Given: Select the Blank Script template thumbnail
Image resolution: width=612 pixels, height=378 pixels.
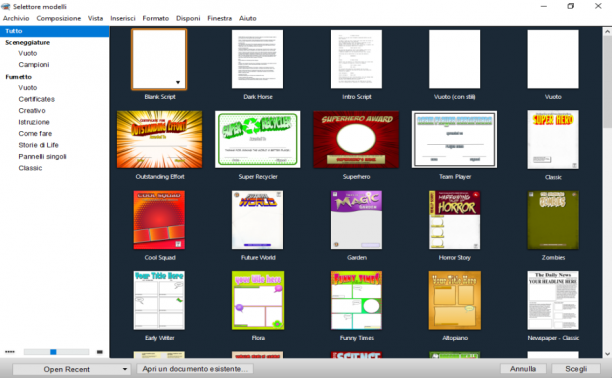Looking at the screenshot, I should pyautogui.click(x=159, y=59).
